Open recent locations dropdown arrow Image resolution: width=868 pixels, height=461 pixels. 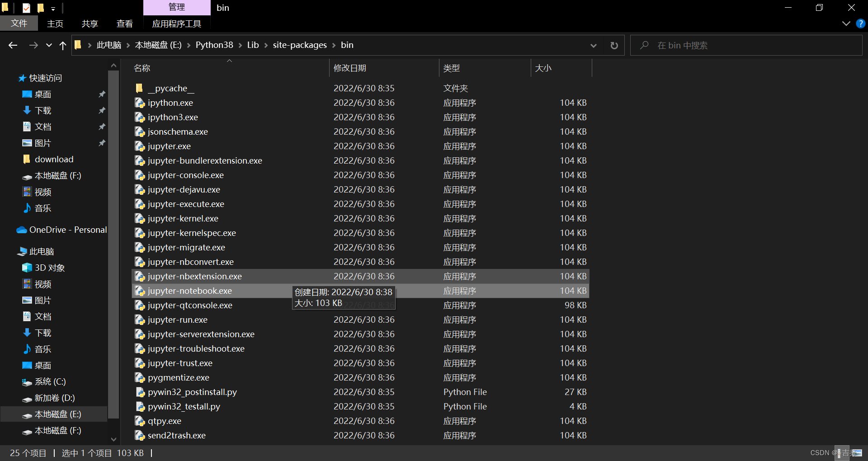tap(49, 45)
